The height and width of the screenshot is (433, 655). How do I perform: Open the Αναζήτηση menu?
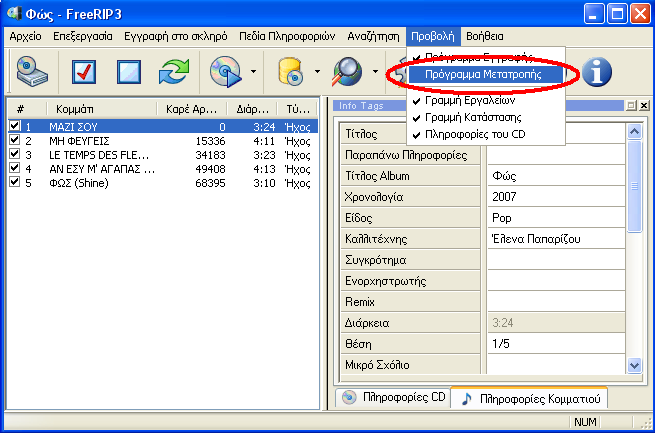[x=373, y=36]
